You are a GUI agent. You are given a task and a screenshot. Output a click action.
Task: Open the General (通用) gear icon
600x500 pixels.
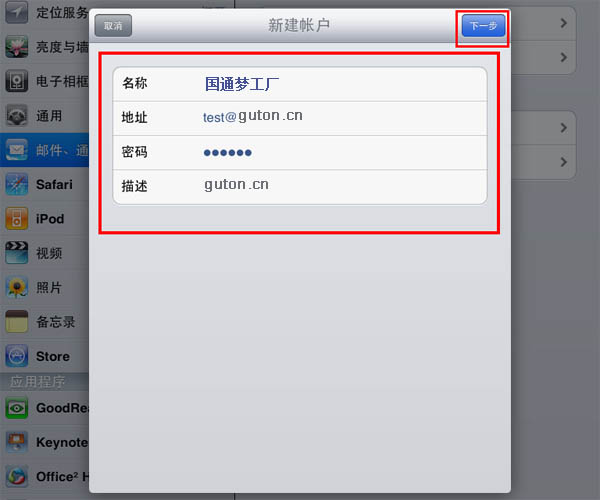pyautogui.click(x=16, y=116)
